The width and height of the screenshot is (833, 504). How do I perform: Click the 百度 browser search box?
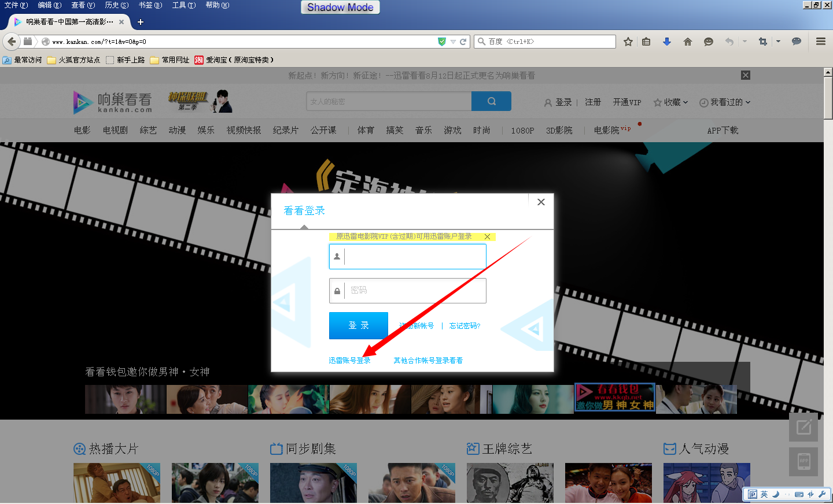tap(545, 42)
